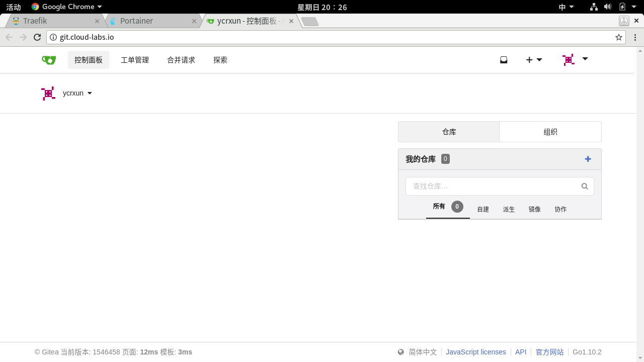Select the 所有 repository filter

pyautogui.click(x=448, y=207)
